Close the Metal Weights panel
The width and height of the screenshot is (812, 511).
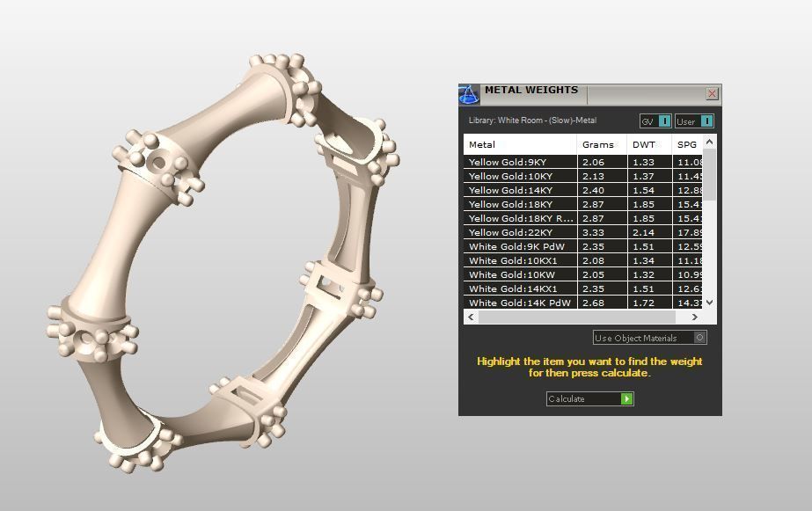click(712, 93)
